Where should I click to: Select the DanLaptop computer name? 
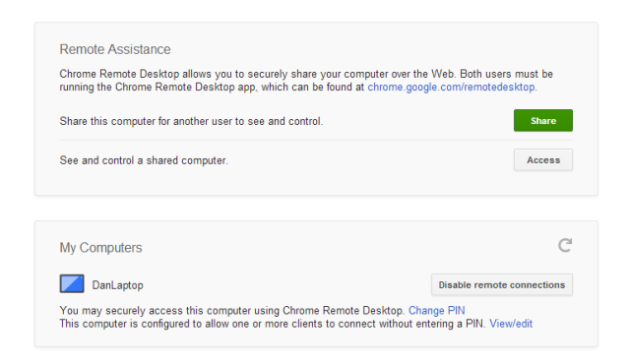(x=118, y=285)
